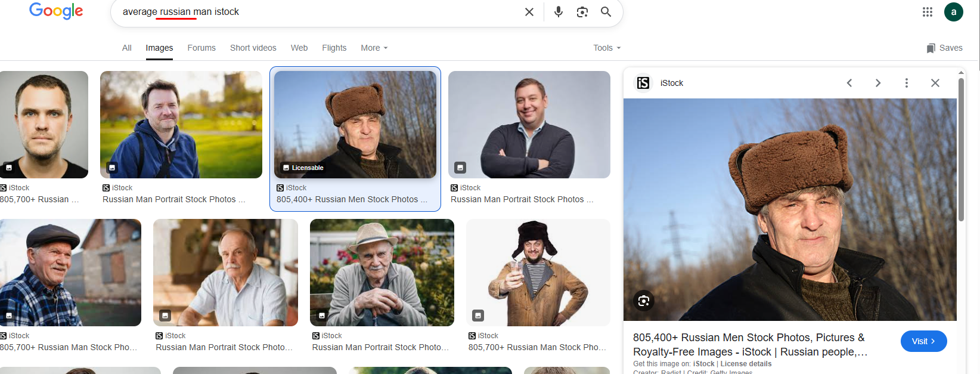Open Google Lens search by image
Image resolution: width=980 pixels, height=374 pixels.
pos(582,12)
